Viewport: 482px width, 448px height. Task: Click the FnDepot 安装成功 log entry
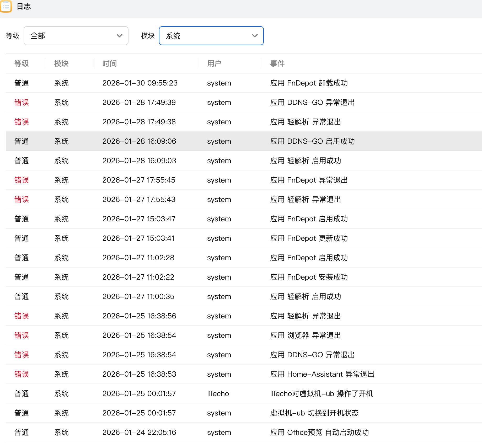[x=309, y=277]
